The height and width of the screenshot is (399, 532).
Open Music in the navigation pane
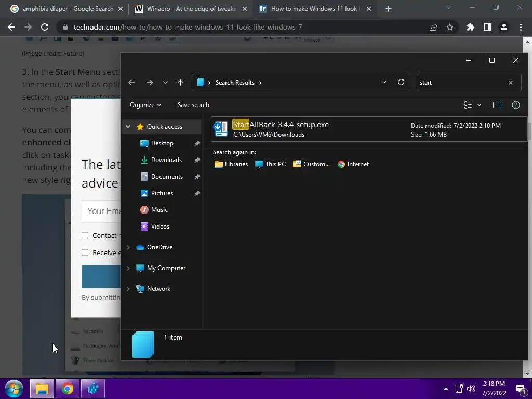[159, 210]
